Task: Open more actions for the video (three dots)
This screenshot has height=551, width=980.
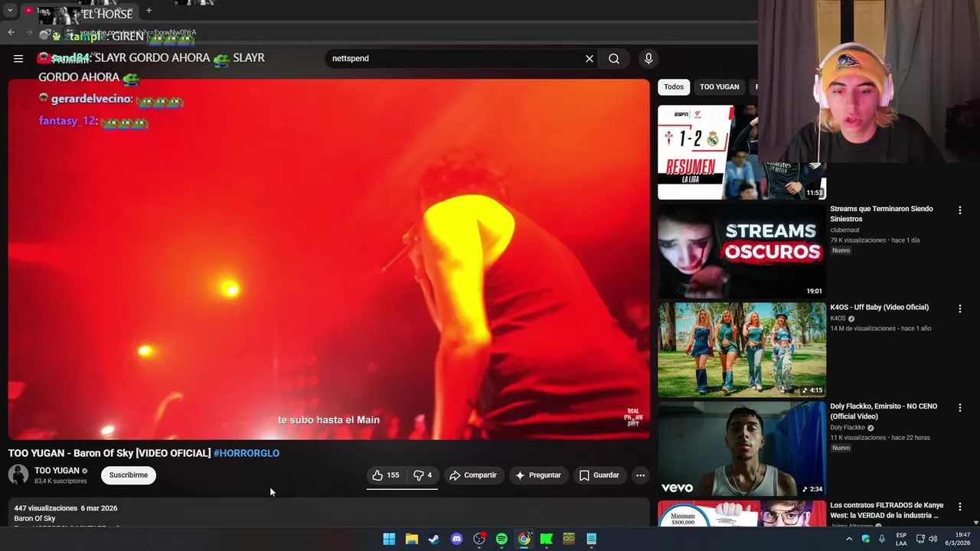Action: click(x=640, y=475)
